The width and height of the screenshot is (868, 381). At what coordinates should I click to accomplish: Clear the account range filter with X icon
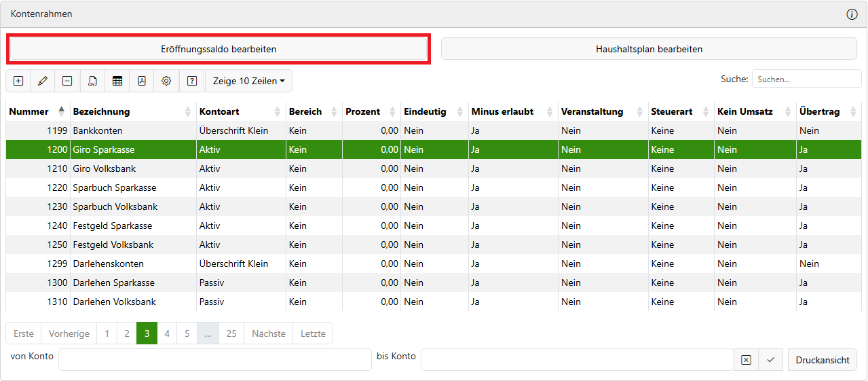(746, 360)
